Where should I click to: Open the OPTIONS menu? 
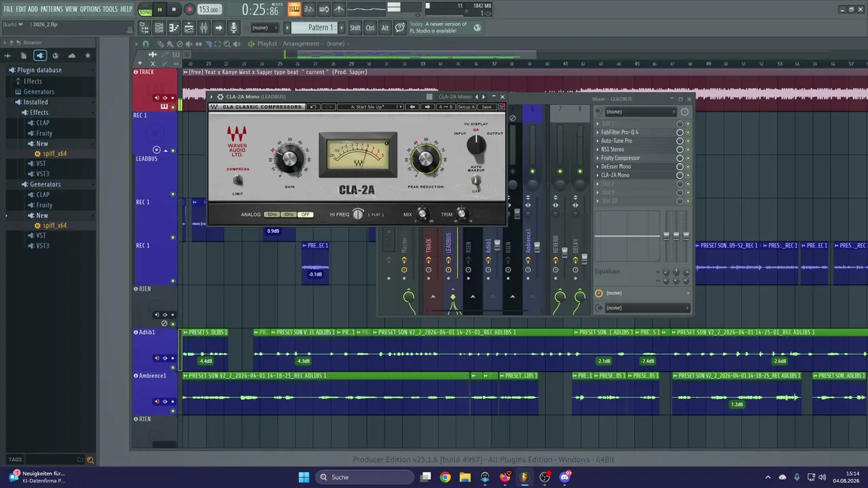click(90, 9)
